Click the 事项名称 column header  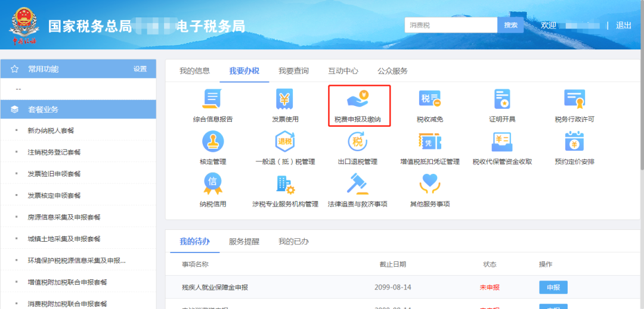[x=195, y=264]
